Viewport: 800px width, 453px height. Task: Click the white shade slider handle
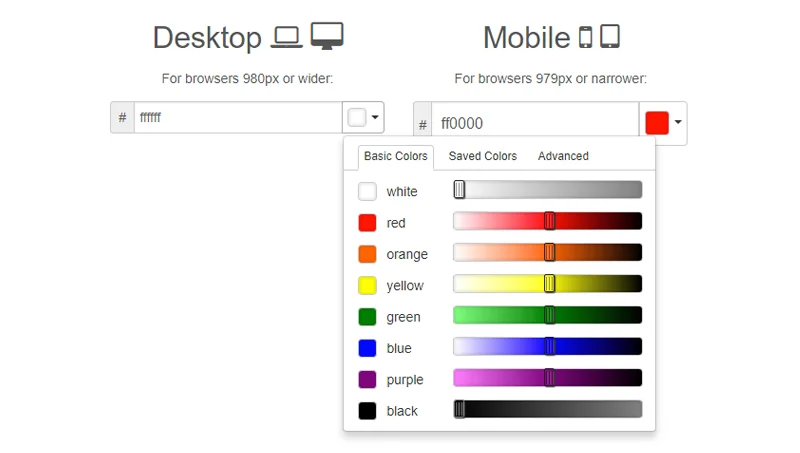coord(459,190)
